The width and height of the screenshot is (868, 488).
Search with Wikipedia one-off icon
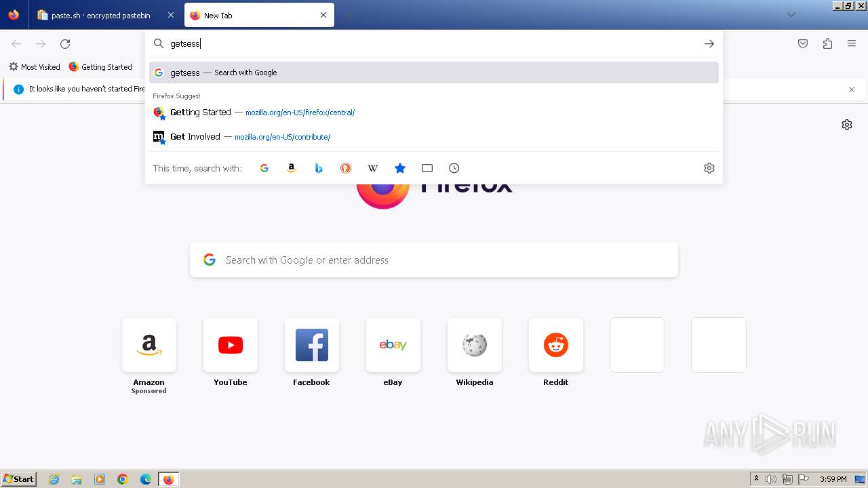(x=373, y=168)
